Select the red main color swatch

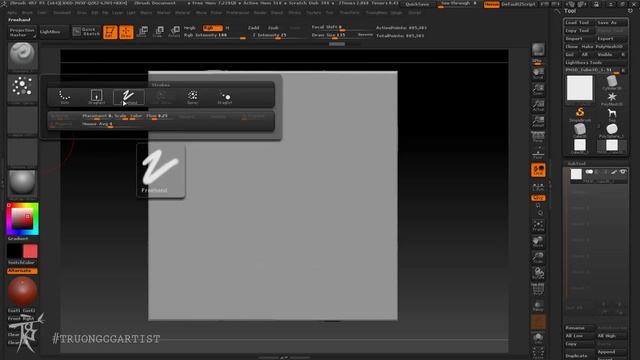(30, 251)
